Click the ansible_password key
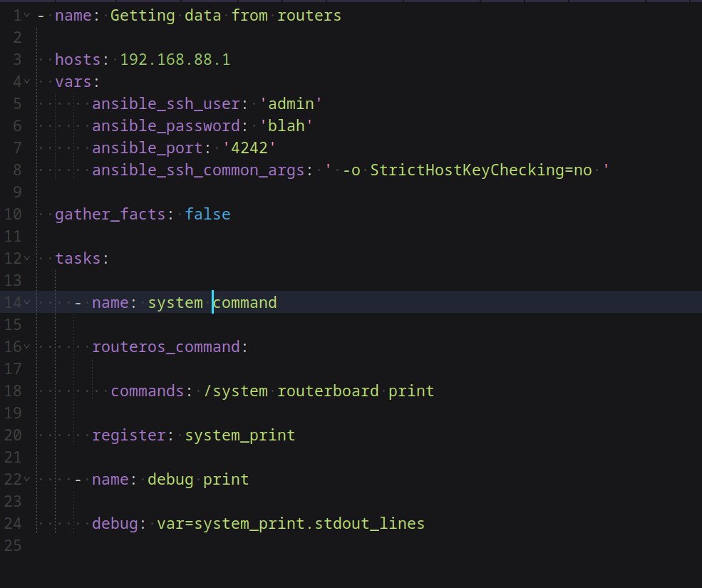The width and height of the screenshot is (702, 588). pyautogui.click(x=165, y=126)
